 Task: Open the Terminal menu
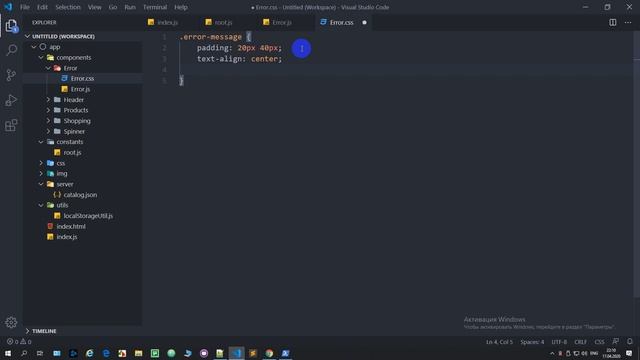155,7
